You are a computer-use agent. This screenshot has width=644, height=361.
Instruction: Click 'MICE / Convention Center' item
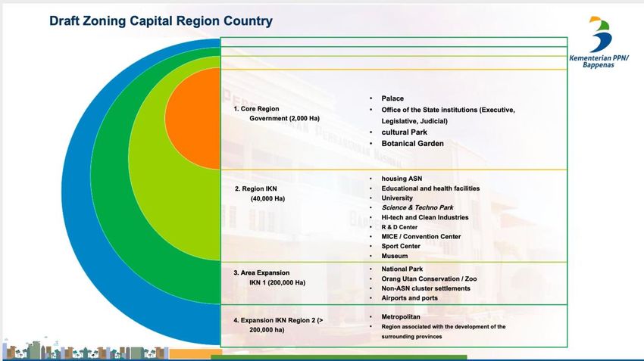point(421,237)
